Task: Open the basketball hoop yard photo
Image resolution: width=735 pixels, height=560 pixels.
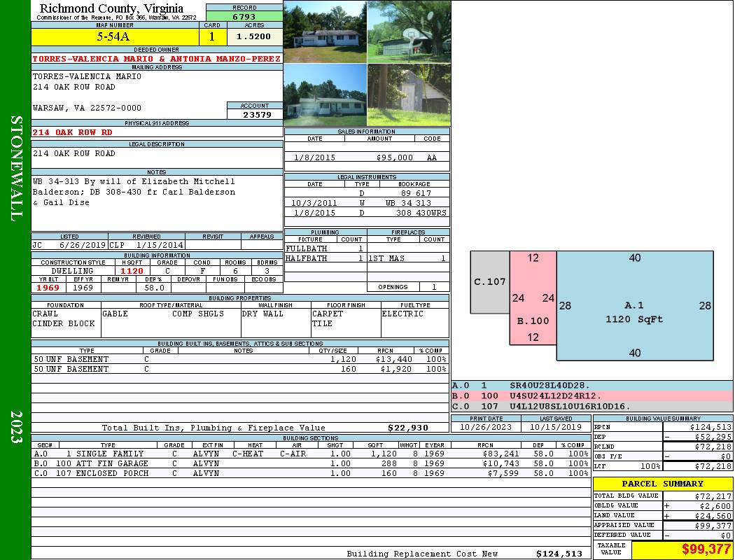Action: click(x=409, y=31)
